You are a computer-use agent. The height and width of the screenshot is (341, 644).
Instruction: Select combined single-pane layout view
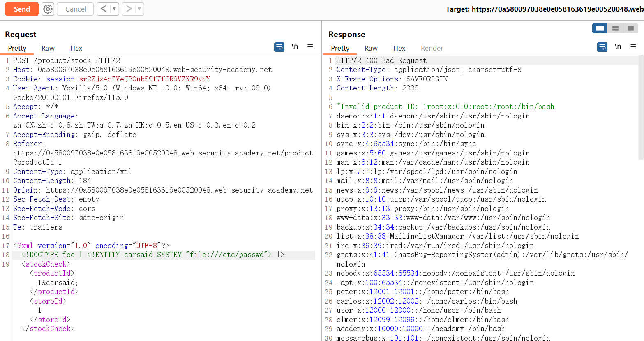pos(630,28)
